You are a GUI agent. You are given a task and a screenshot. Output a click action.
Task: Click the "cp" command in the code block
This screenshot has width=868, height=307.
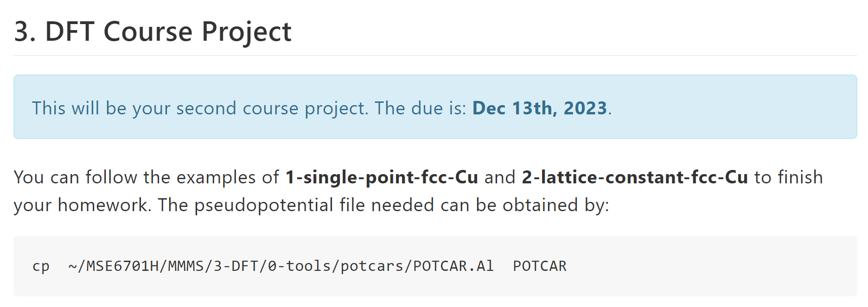(41, 266)
